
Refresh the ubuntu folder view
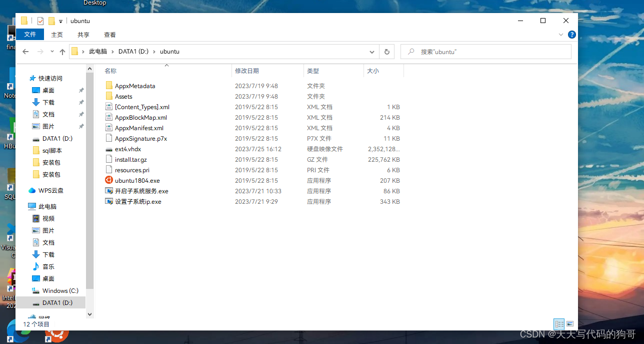coord(386,52)
